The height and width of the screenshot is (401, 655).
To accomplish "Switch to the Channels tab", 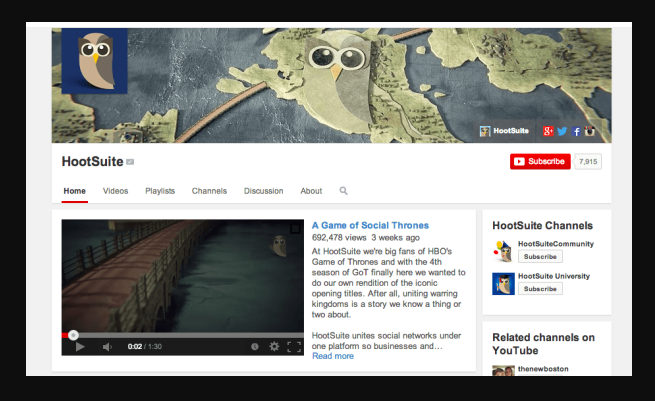I will [x=209, y=191].
